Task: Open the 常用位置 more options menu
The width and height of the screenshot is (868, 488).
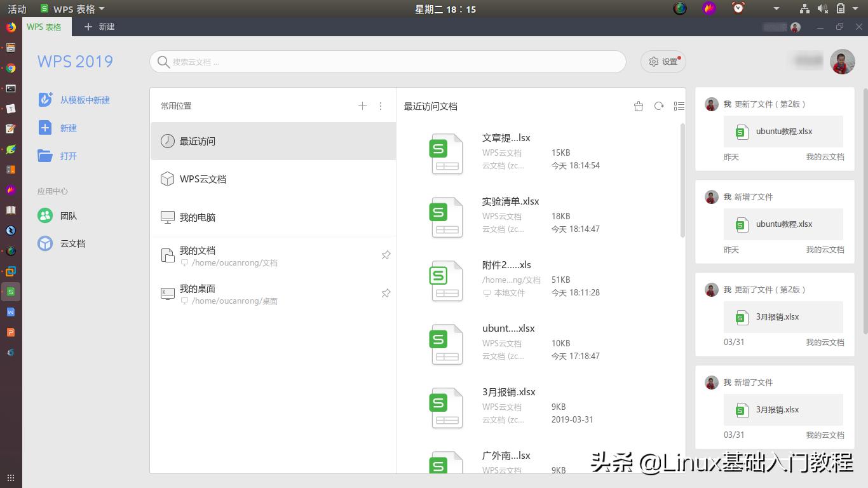Action: tap(380, 106)
